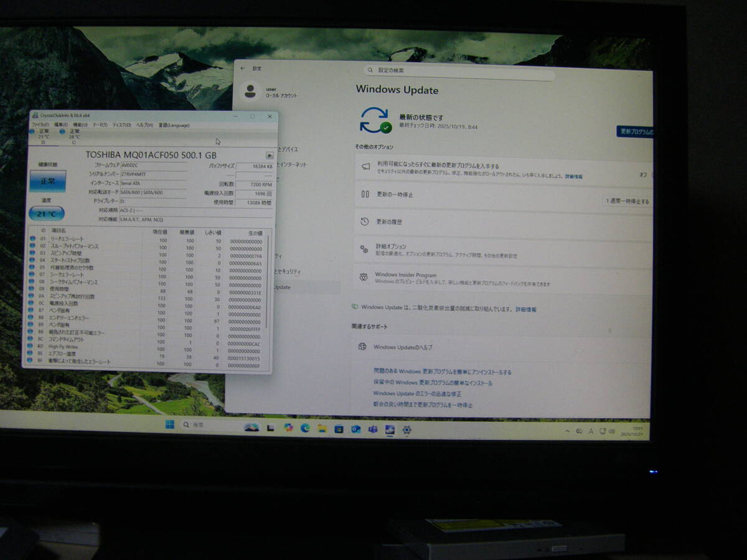Click the gears icon beside 詳細オプション
The width and height of the screenshot is (747, 560).
pyautogui.click(x=364, y=250)
